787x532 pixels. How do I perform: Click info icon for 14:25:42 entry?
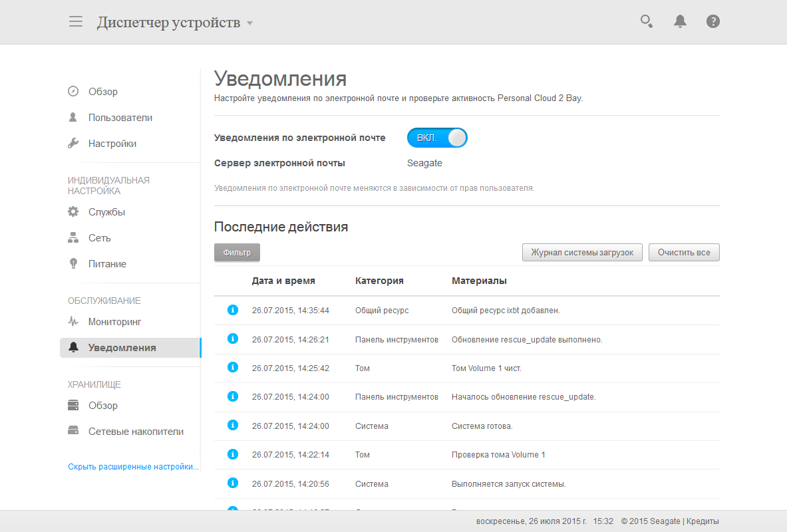point(233,367)
